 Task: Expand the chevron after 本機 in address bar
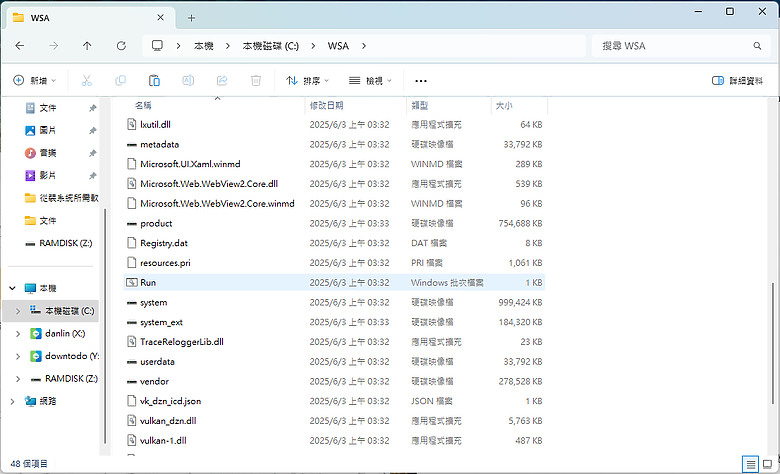pos(227,46)
